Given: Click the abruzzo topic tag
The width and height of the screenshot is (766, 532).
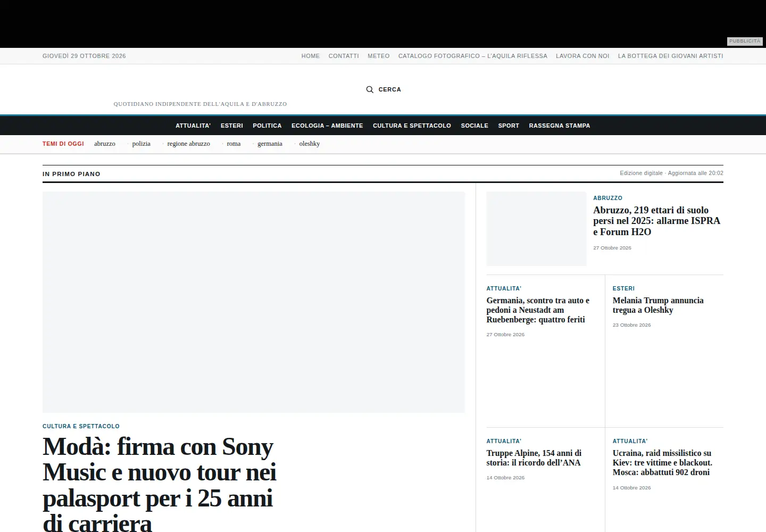Looking at the screenshot, I should coord(105,144).
